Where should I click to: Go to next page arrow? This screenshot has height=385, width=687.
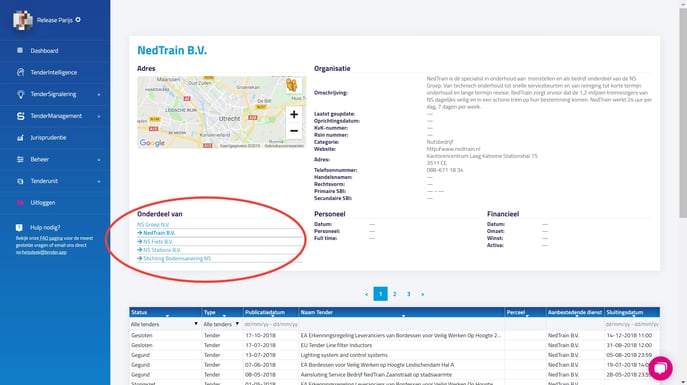422,294
